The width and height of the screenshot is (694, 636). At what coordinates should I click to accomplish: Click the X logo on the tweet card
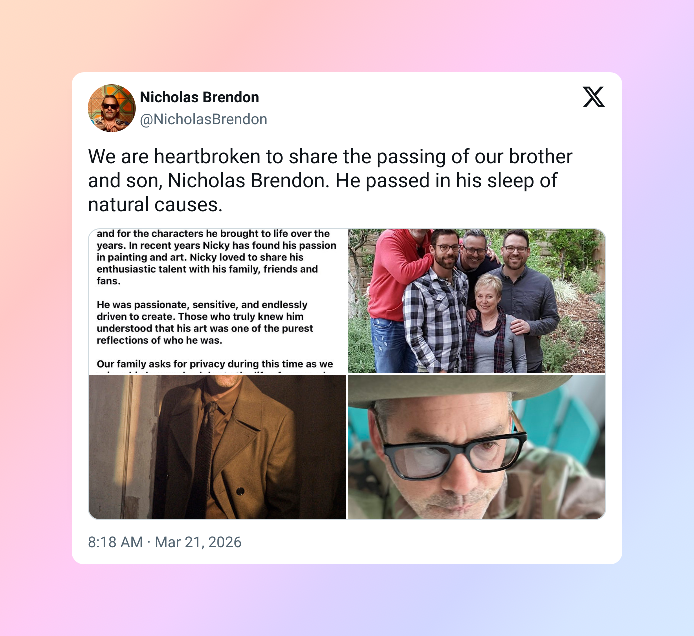pyautogui.click(x=594, y=97)
